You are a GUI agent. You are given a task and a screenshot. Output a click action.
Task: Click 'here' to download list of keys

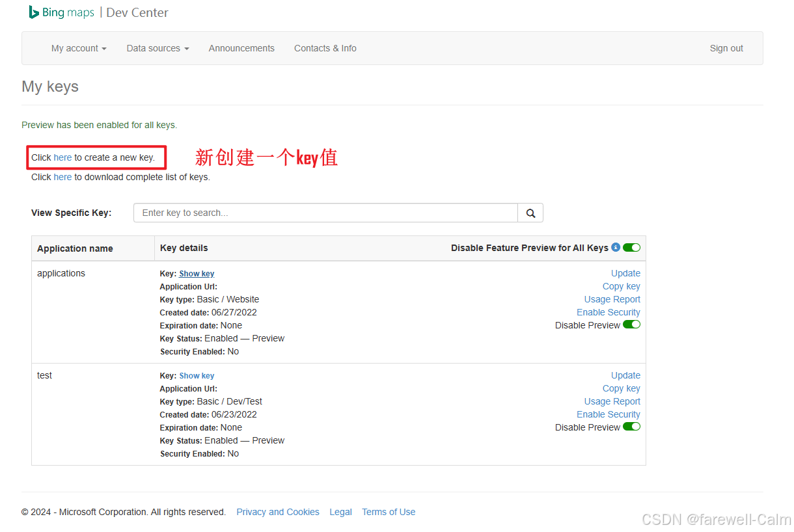[x=62, y=177]
